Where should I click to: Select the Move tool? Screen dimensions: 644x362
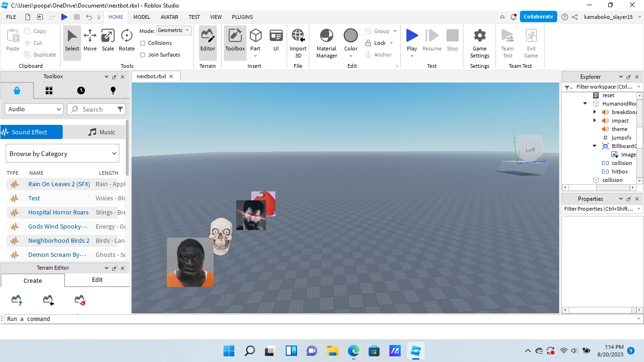point(90,40)
